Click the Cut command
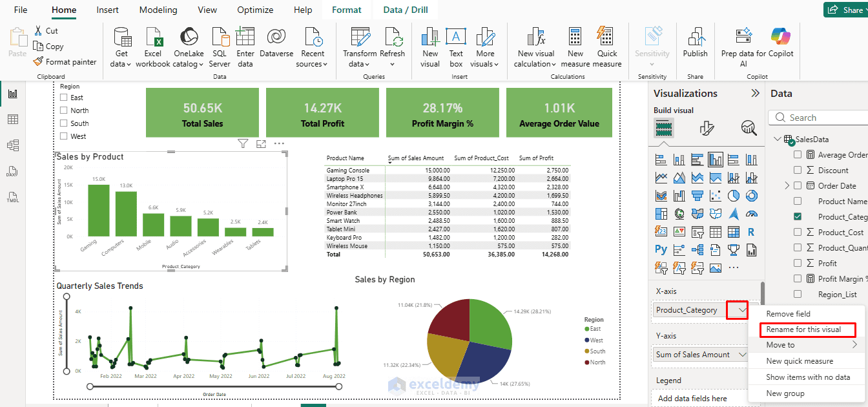The width and height of the screenshot is (868, 407). pos(46,31)
